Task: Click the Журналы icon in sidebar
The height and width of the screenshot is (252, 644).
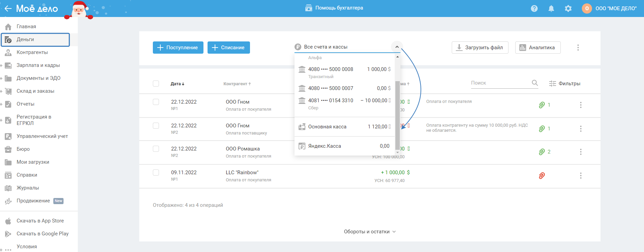Action: [x=8, y=188]
